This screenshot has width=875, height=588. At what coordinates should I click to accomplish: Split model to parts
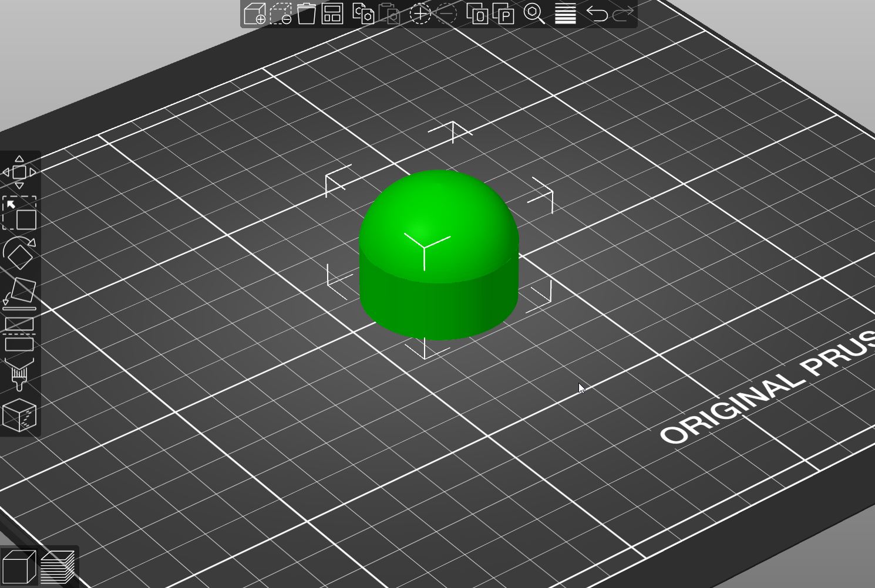[503, 13]
